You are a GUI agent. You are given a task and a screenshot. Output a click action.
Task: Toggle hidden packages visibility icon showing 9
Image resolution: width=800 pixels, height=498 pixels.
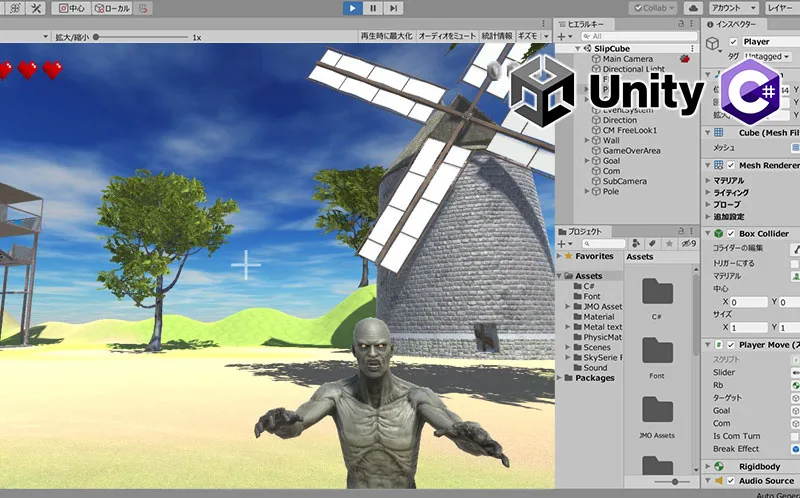[689, 244]
